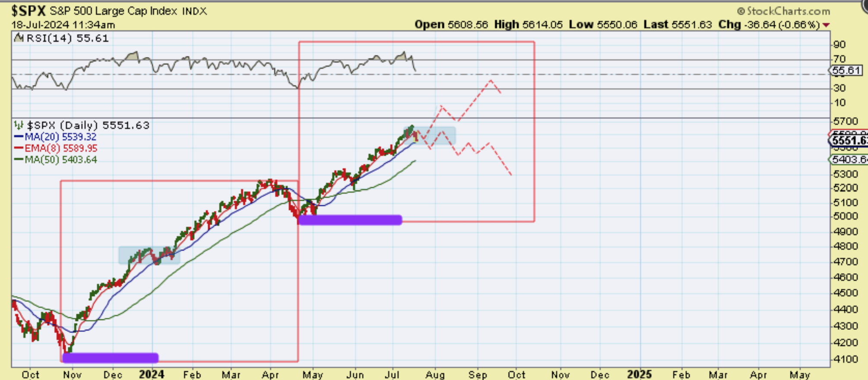Click the Dec label just before 2024
The width and height of the screenshot is (868, 380).
click(x=113, y=375)
